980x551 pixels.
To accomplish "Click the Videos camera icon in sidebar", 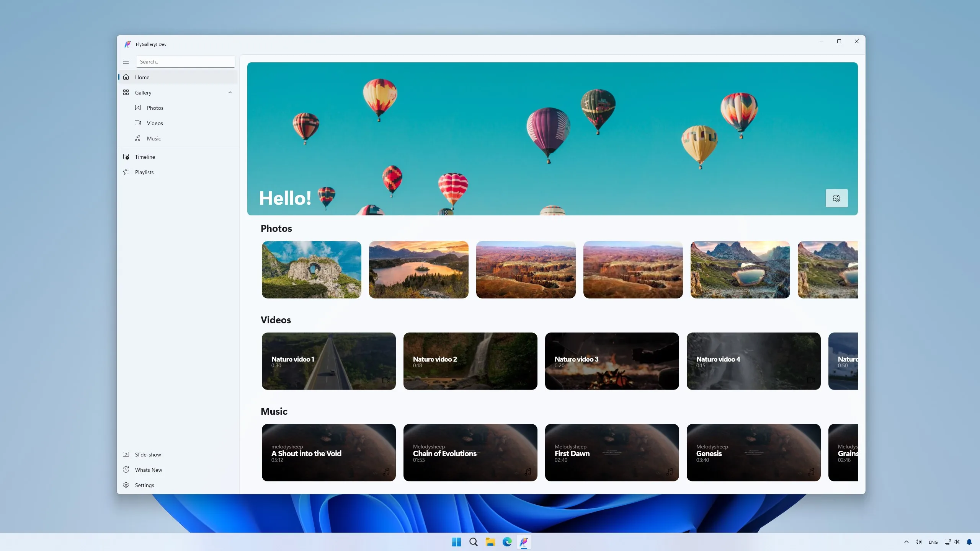I will click(138, 123).
